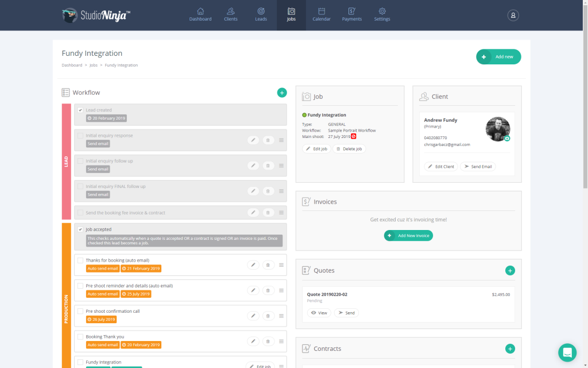Open the Dashboard nav item

(x=200, y=15)
